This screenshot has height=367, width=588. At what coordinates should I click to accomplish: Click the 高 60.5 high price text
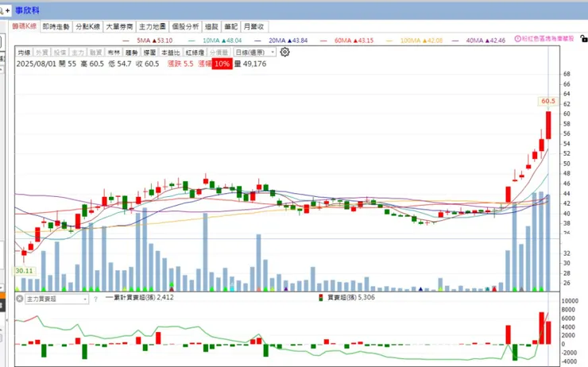click(92, 64)
